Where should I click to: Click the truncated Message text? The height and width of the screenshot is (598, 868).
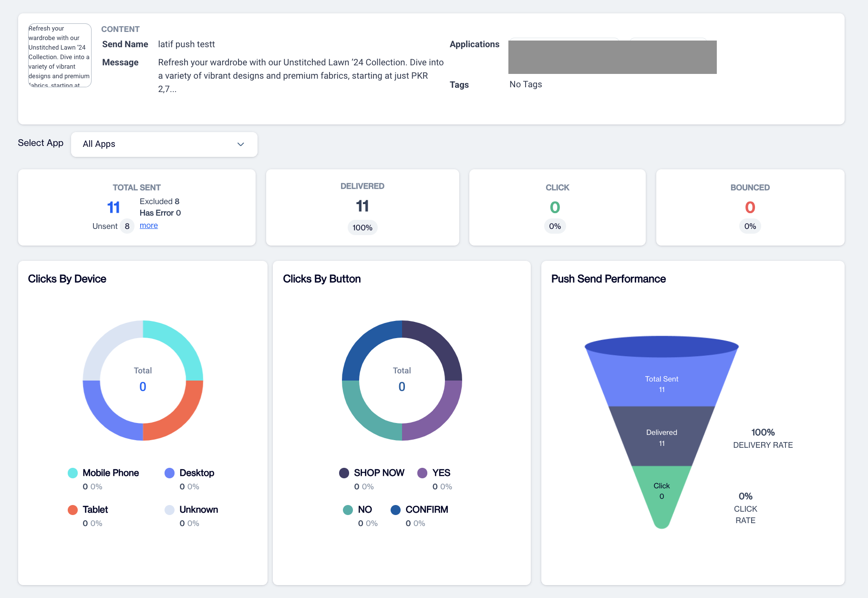coord(301,76)
